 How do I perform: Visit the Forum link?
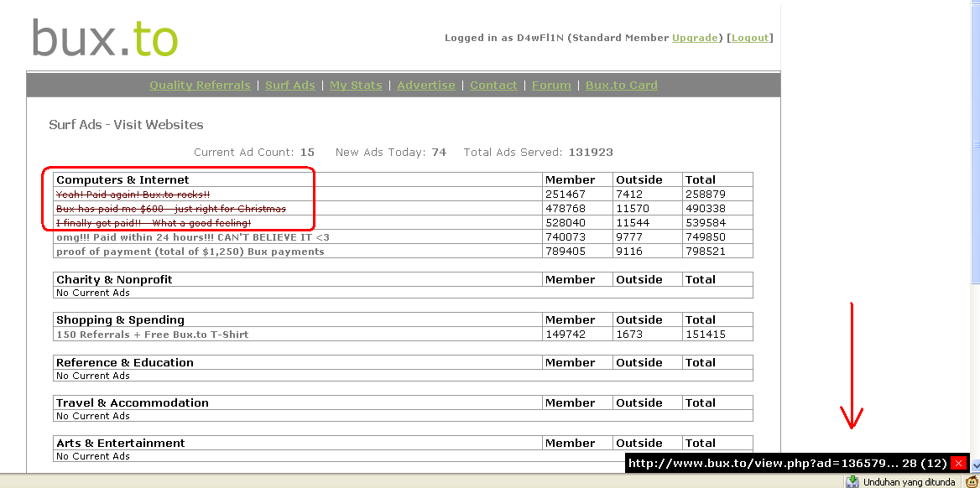[551, 85]
